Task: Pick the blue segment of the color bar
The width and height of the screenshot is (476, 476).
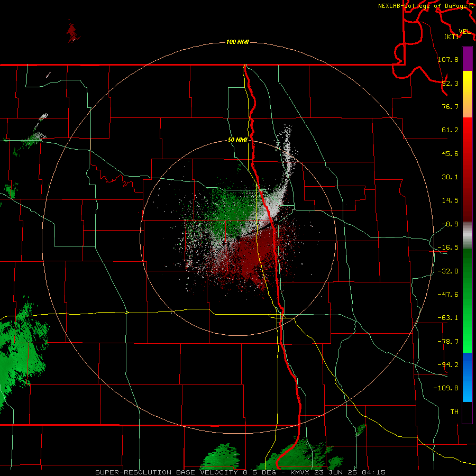Action: [x=467, y=377]
